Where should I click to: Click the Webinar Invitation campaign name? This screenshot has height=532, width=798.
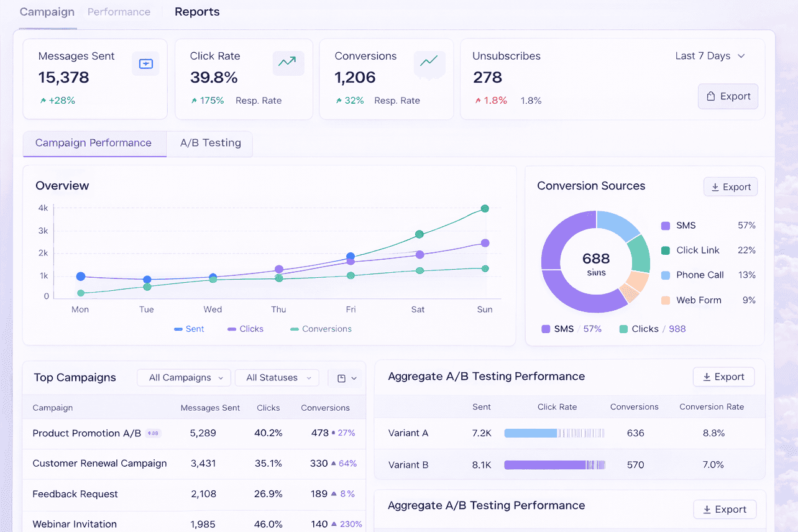75,525
